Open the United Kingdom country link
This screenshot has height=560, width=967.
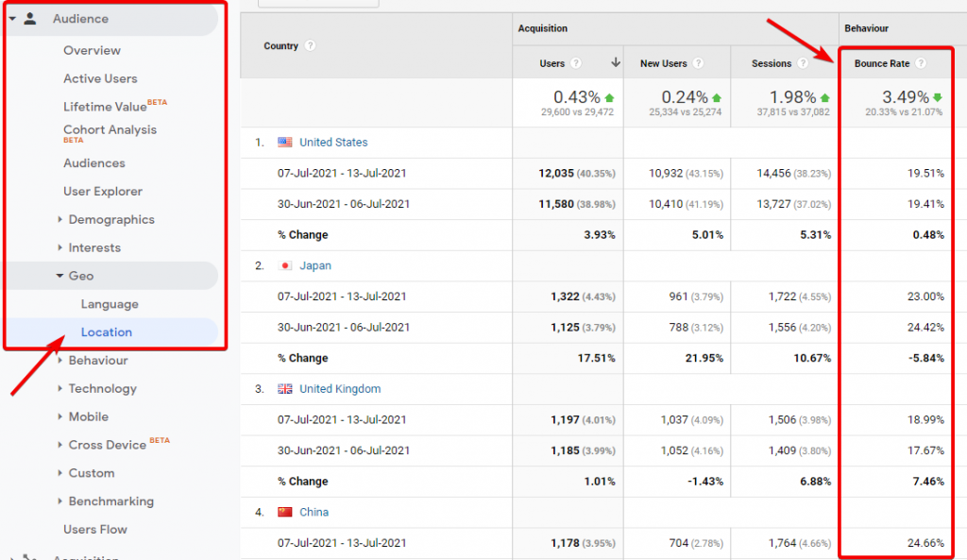click(x=340, y=389)
